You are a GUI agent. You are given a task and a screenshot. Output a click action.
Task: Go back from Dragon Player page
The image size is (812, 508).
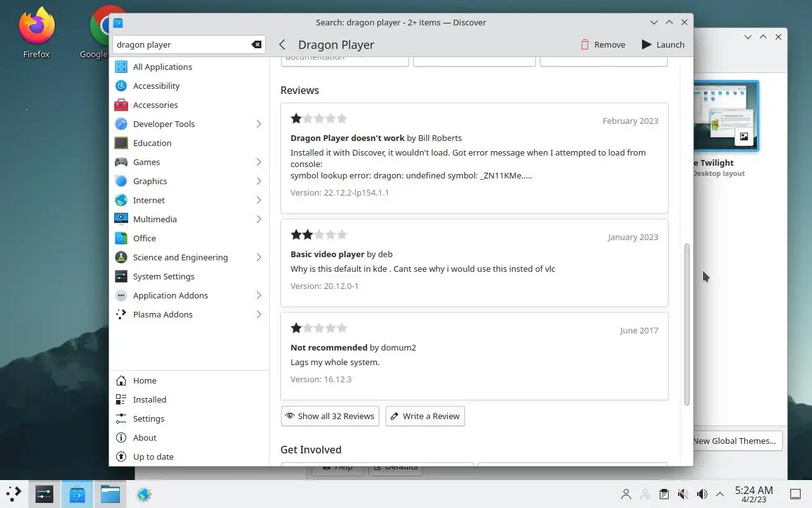point(282,44)
